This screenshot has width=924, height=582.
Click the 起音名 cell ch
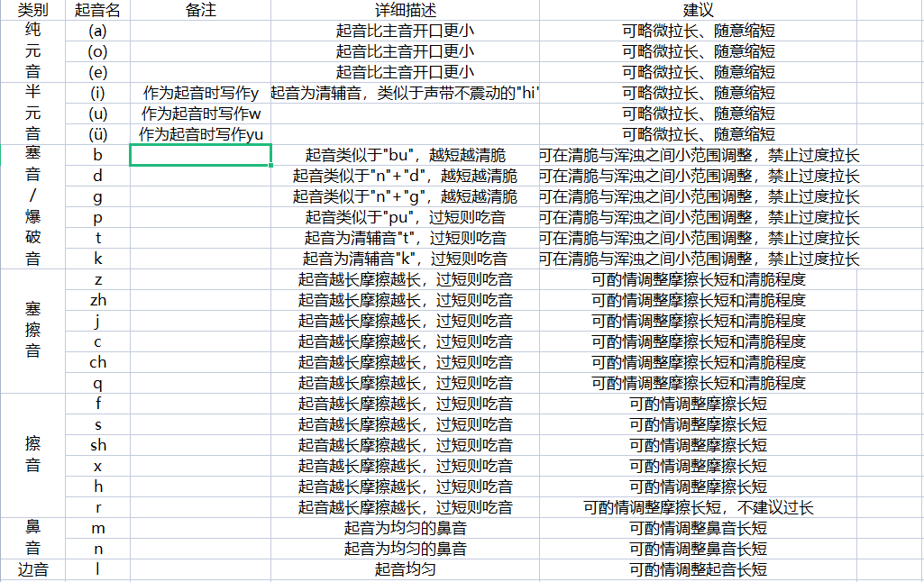[97, 362]
